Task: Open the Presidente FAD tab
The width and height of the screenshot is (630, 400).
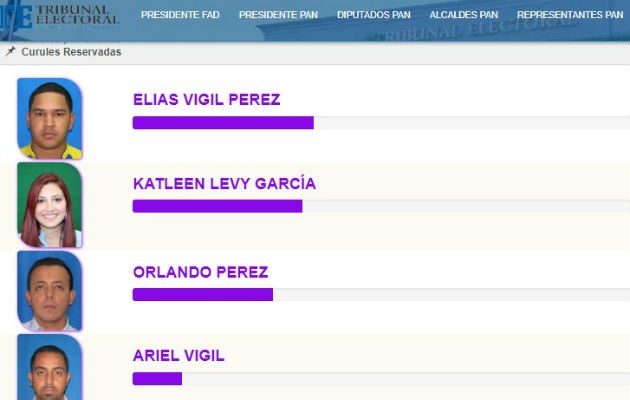Action: pyautogui.click(x=182, y=15)
